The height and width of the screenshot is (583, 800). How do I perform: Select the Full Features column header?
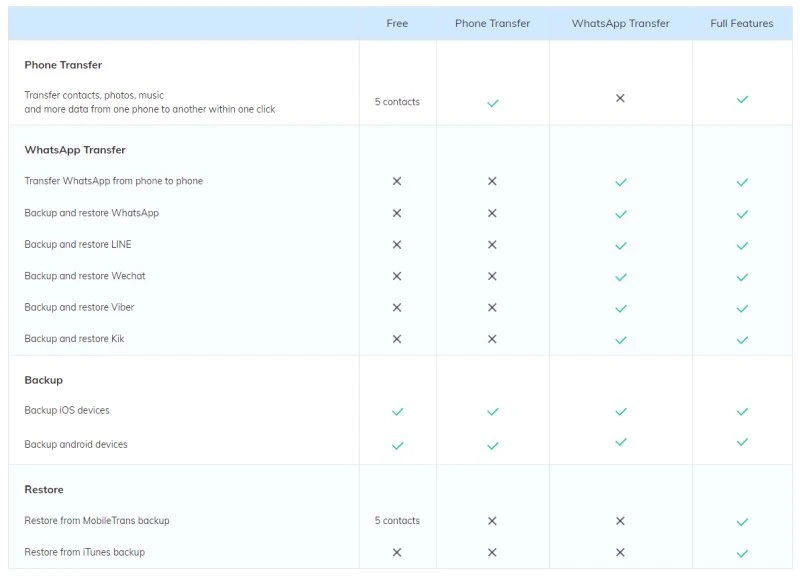point(742,23)
